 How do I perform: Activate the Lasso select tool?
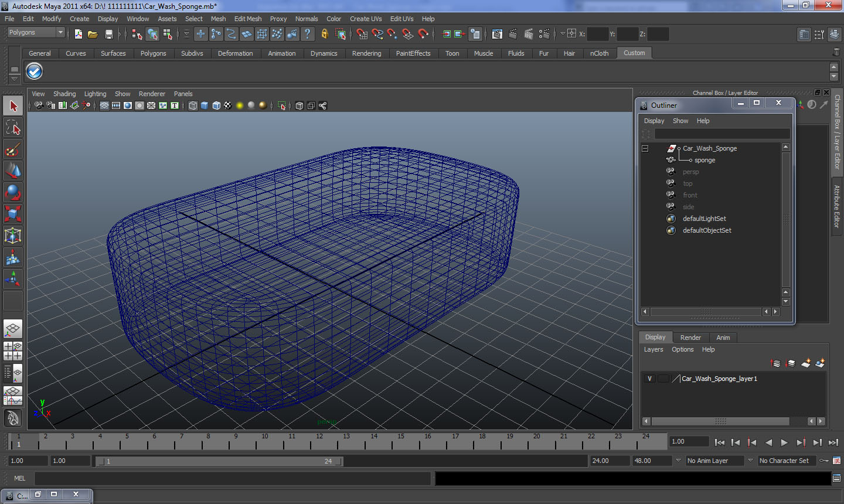(x=13, y=127)
